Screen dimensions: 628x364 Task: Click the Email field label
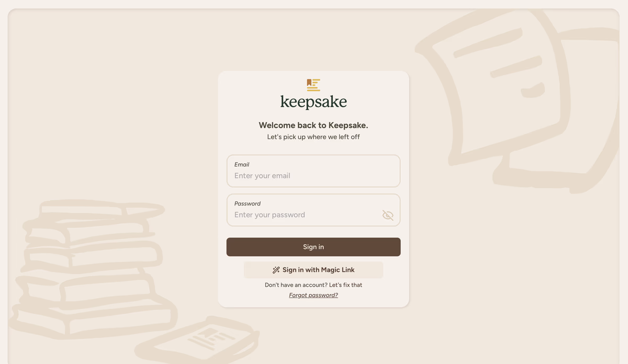pyautogui.click(x=242, y=164)
